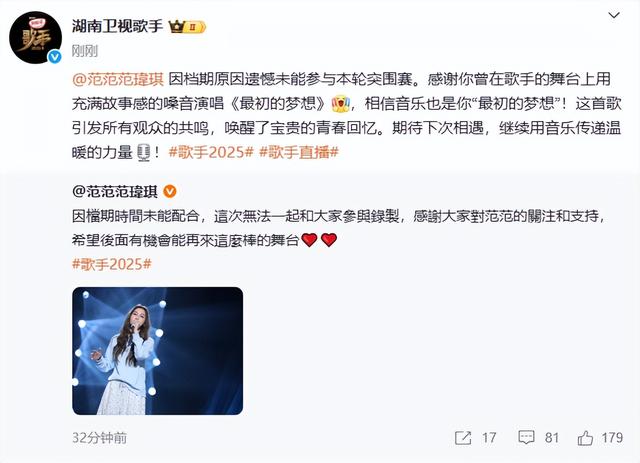The image size is (640, 463).
Task: Open the stage performance photo thumbnail
Action: [158, 351]
